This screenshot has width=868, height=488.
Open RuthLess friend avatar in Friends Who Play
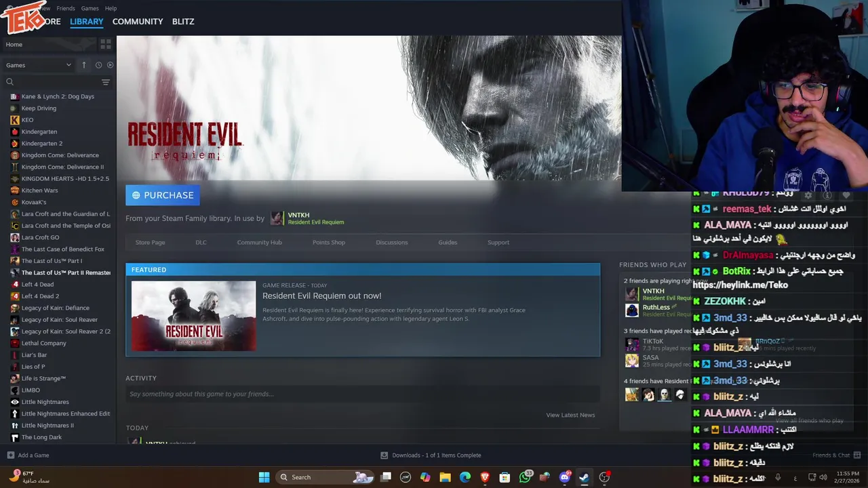[631, 310]
